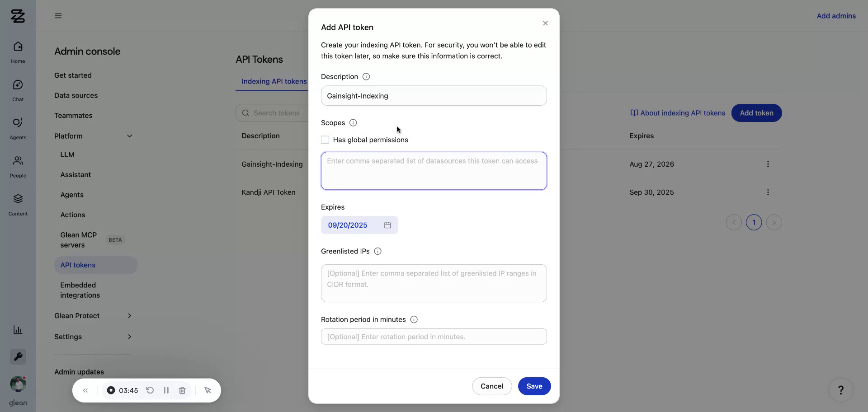Save the new API token
Viewport: 868px width, 412px height.
(x=534, y=386)
